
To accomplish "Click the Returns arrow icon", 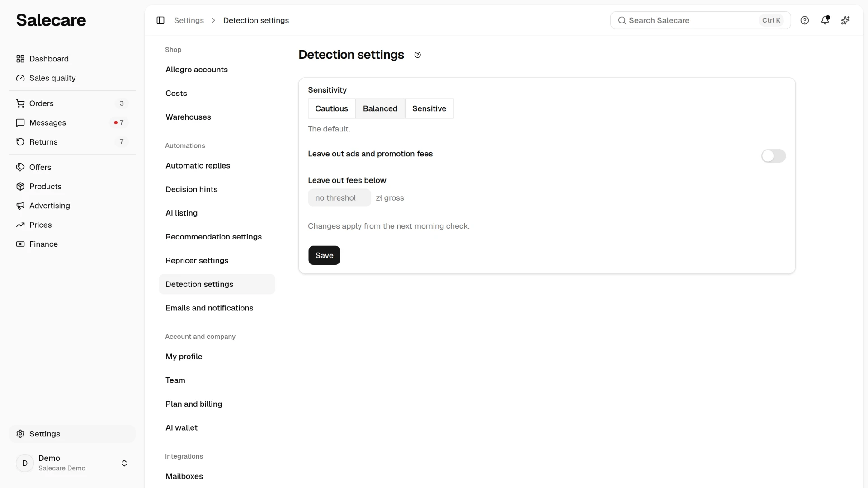I will (x=20, y=142).
